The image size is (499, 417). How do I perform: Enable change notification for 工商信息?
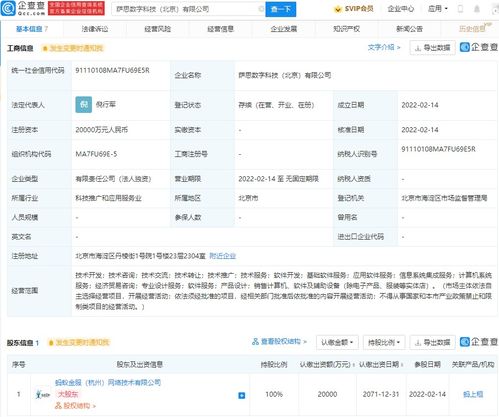pos(73,48)
